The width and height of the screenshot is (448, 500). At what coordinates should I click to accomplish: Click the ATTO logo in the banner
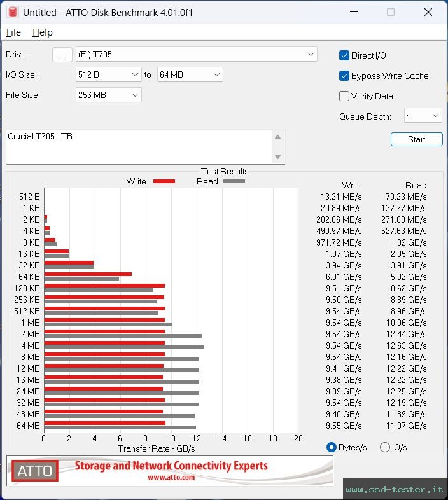point(35,471)
